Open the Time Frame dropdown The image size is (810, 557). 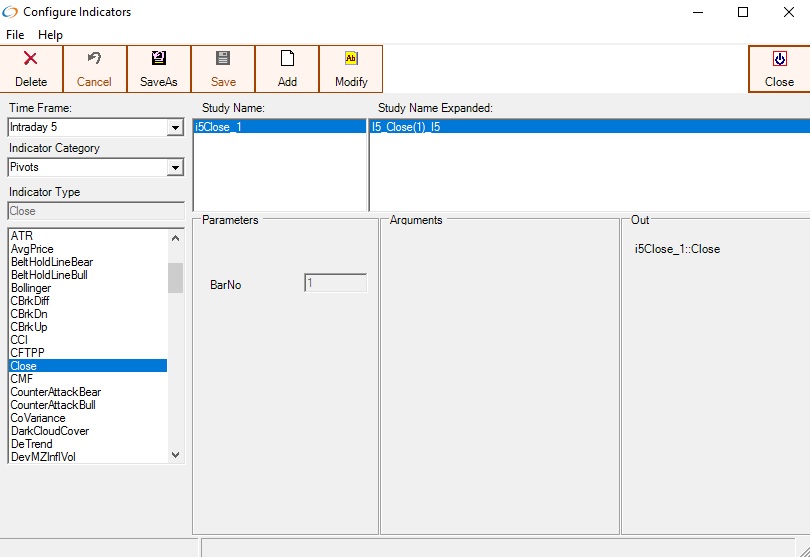175,128
